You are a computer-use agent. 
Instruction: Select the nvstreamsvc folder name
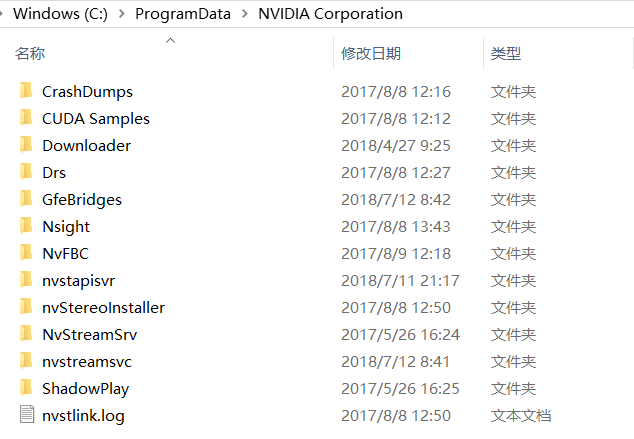87,362
